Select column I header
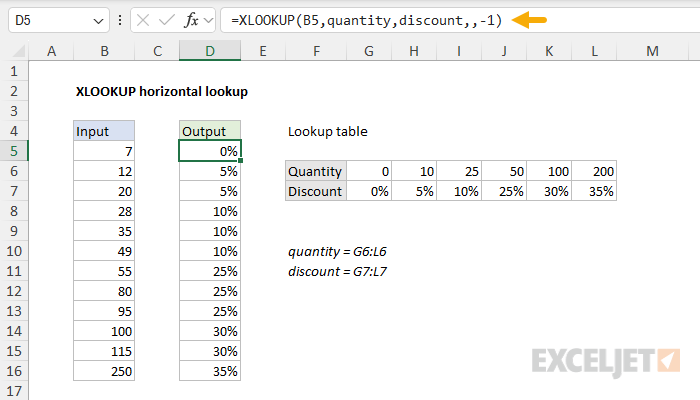 pyautogui.click(x=459, y=51)
